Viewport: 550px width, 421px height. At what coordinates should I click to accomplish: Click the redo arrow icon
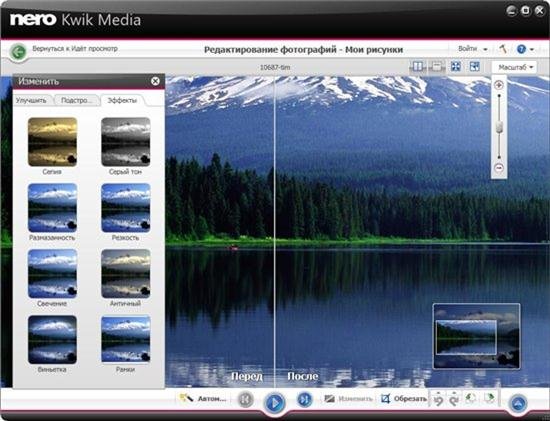[454, 399]
